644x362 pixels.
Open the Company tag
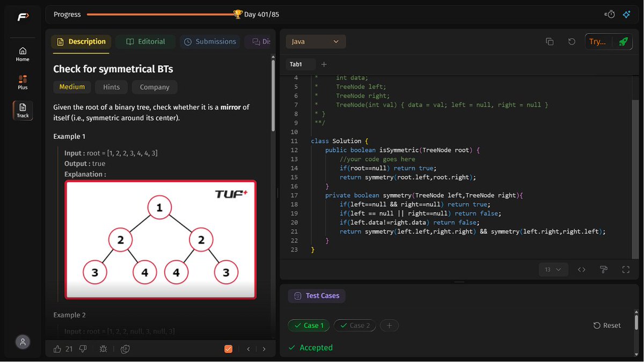click(155, 87)
